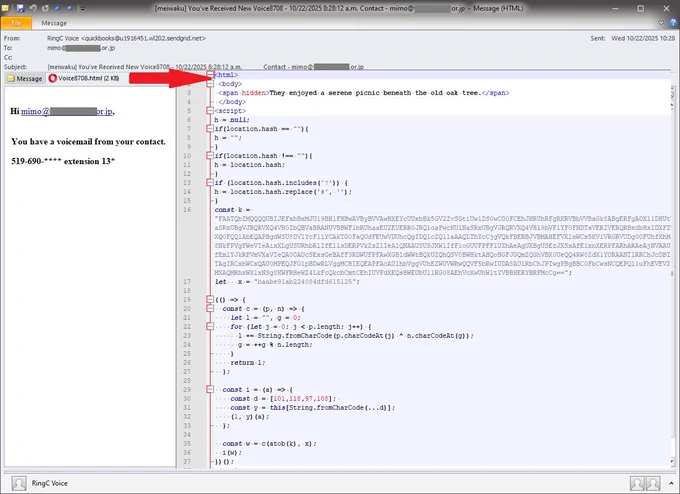This screenshot has width=680, height=494.
Task: Click the "h = location.hash;" line
Action: pos(250,165)
